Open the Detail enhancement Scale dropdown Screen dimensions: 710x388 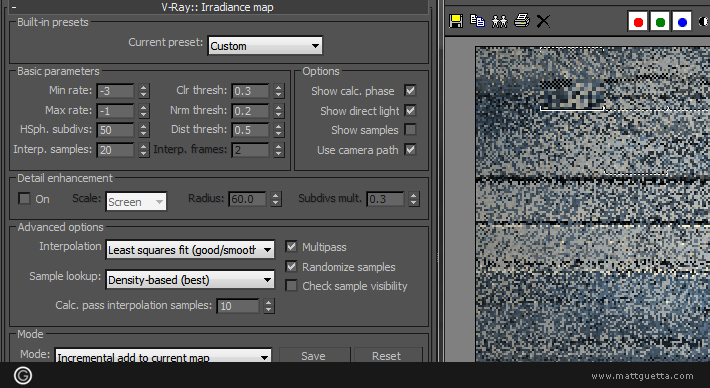tap(136, 202)
